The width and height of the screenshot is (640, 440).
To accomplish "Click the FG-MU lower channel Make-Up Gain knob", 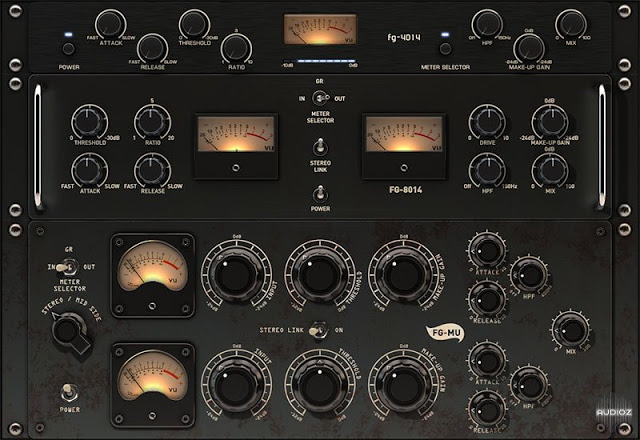I will point(404,384).
